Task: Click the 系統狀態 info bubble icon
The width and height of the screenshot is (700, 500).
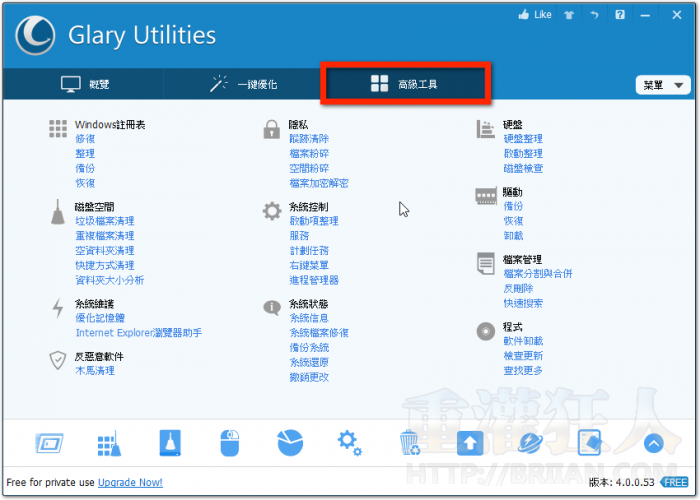Action: coord(272,307)
